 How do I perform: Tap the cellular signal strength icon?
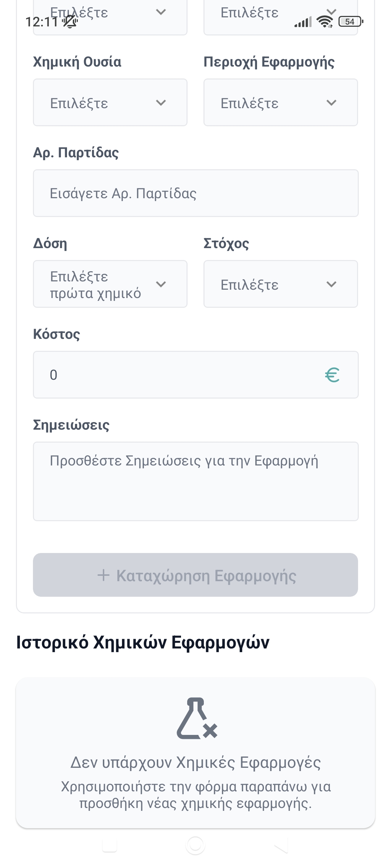pos(303,22)
